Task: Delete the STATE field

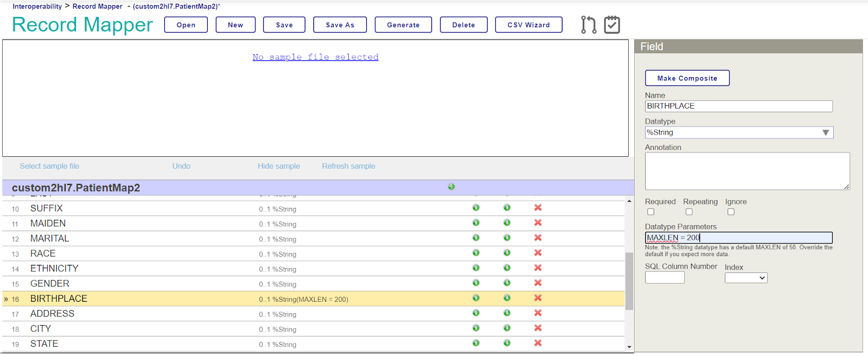Action: click(538, 343)
